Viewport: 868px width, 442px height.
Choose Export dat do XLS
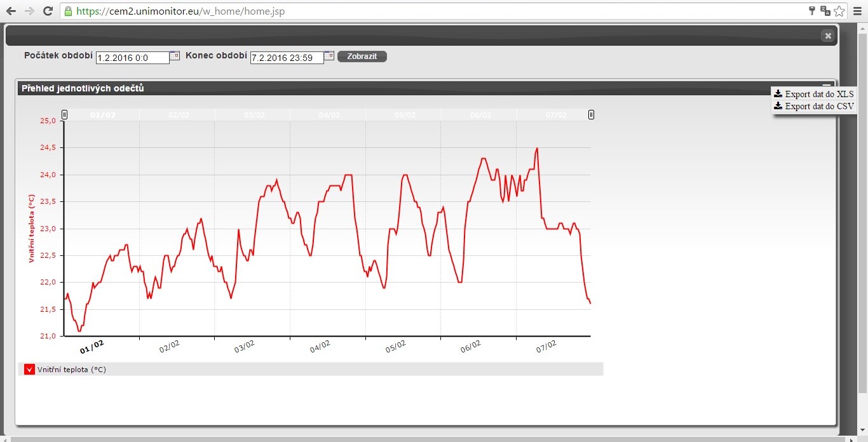814,94
